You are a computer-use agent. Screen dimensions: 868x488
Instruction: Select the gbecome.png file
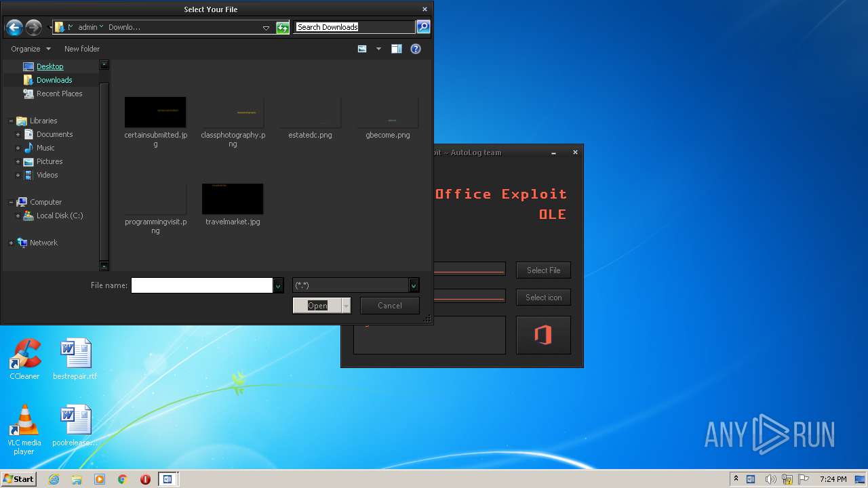click(388, 119)
